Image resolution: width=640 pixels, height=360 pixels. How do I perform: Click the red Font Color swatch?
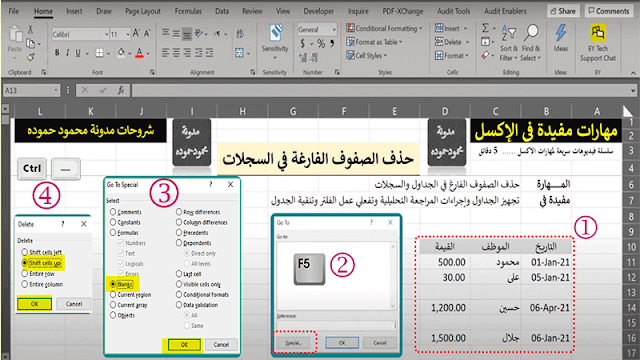point(140,53)
